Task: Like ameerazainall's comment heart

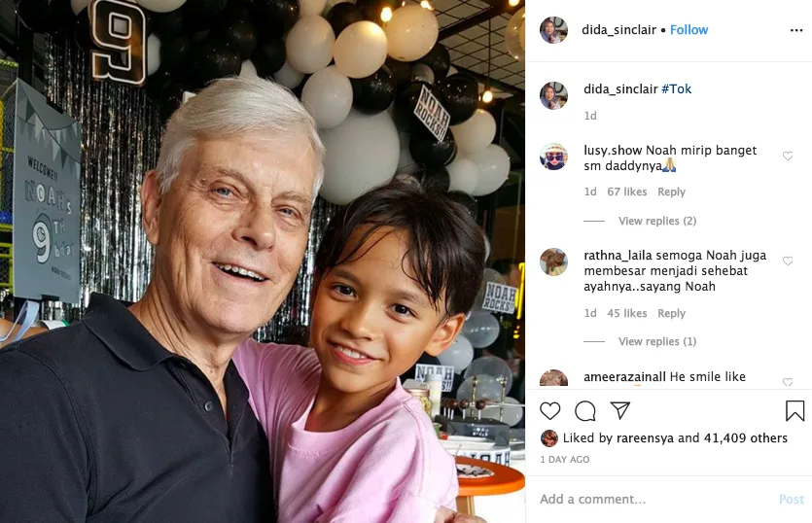Action: 788,382
